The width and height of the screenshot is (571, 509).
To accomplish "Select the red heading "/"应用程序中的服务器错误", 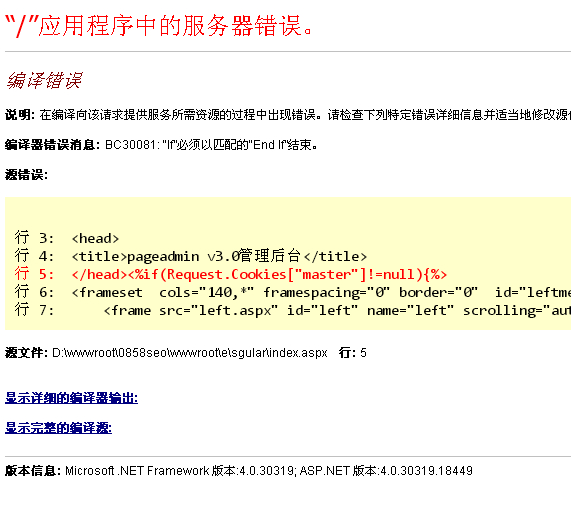I will (x=159, y=26).
